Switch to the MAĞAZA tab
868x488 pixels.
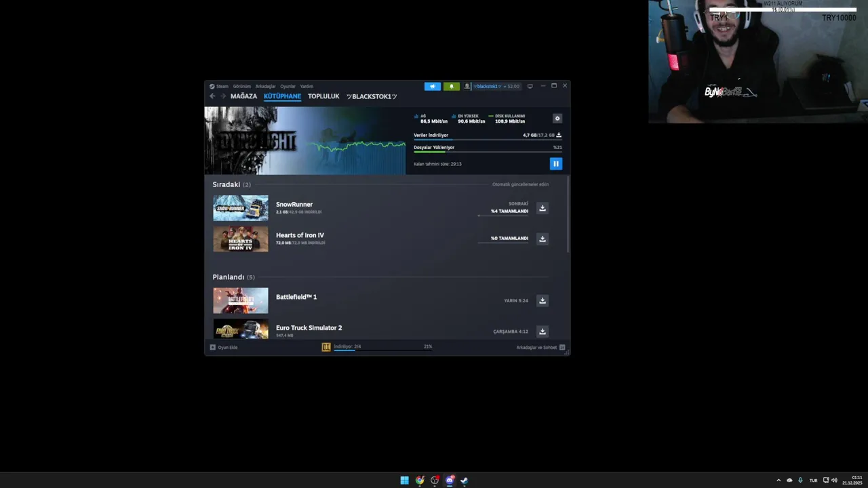coord(243,96)
